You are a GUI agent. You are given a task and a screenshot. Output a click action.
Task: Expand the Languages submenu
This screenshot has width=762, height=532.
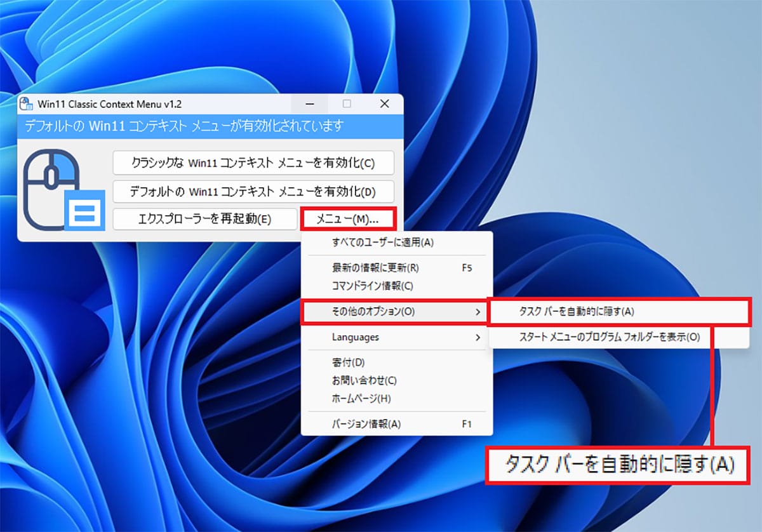tap(397, 337)
